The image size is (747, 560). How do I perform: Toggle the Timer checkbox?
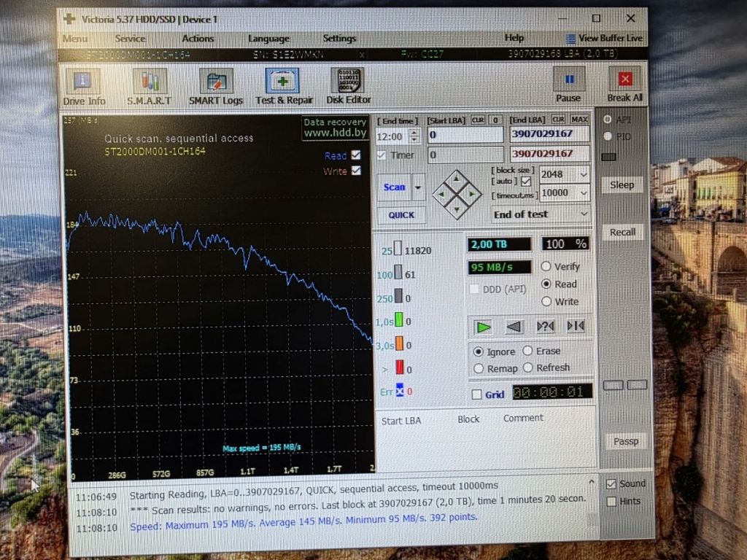381,155
